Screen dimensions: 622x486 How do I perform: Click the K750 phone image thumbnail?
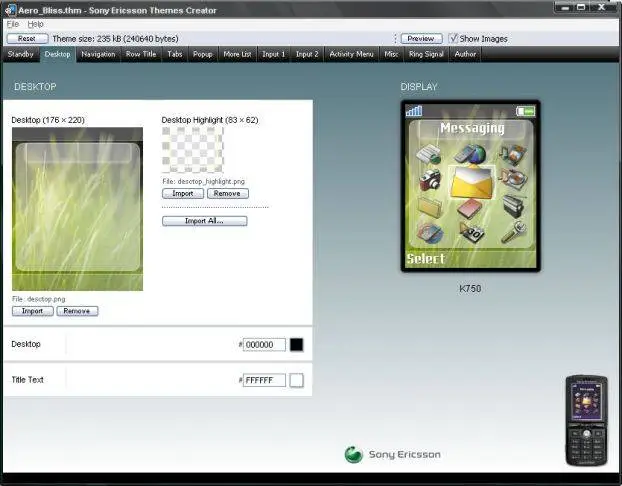[x=586, y=421]
